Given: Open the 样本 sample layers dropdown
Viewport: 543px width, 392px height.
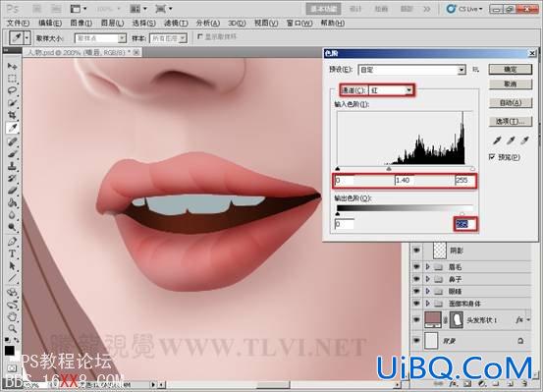Looking at the screenshot, I should (168, 37).
